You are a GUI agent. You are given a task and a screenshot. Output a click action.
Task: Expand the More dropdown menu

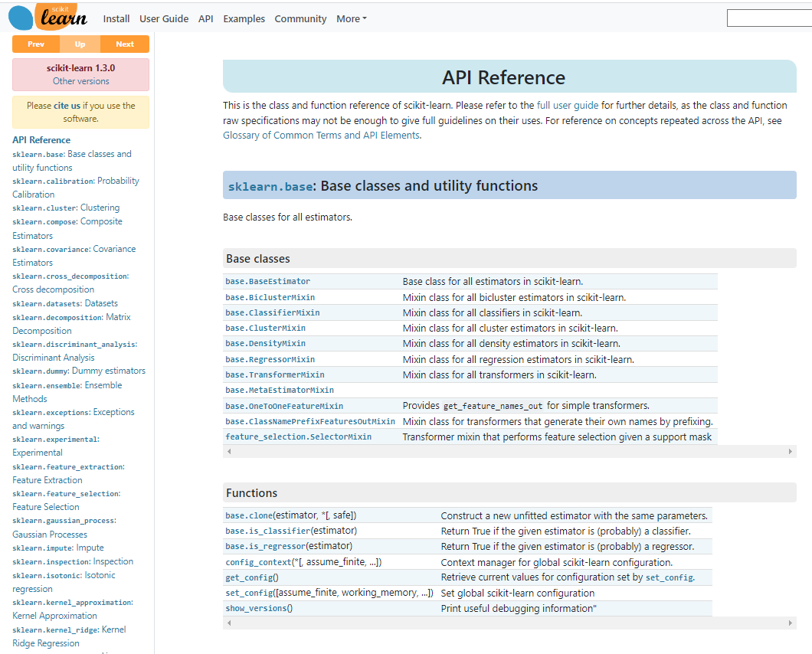pyautogui.click(x=351, y=18)
